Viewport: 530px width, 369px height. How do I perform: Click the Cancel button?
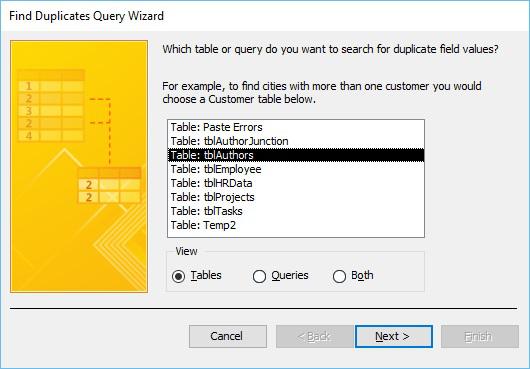pos(228,336)
